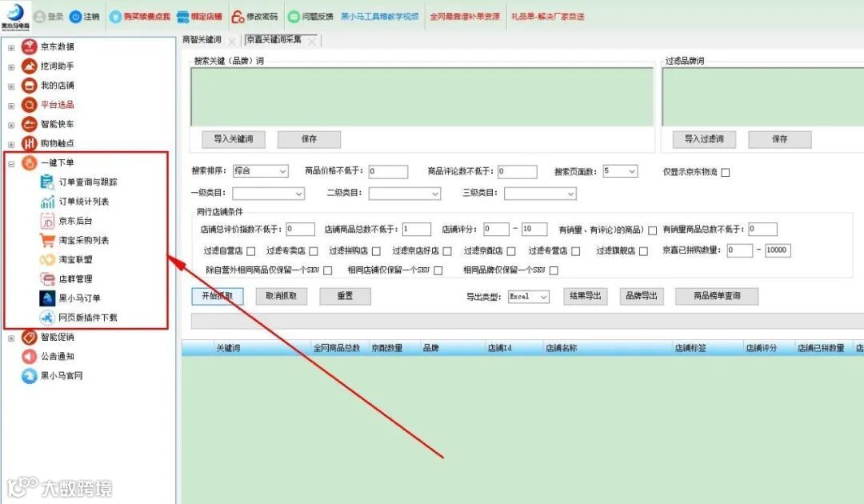This screenshot has width=864, height=504.
Task: Open 礼品单-解决厂家自送 link
Action: (548, 17)
